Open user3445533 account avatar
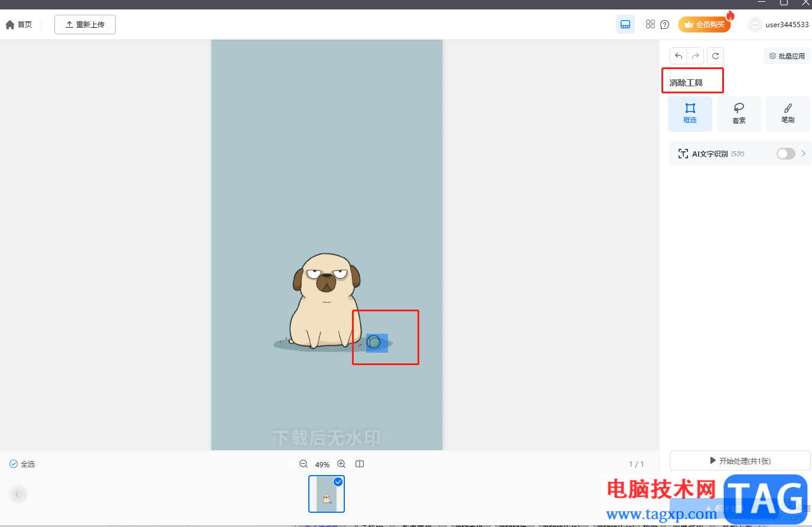The height and width of the screenshot is (527, 812). coord(755,24)
